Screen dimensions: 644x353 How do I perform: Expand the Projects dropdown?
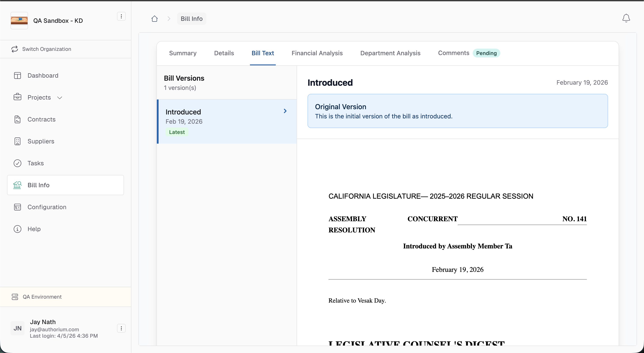(60, 97)
